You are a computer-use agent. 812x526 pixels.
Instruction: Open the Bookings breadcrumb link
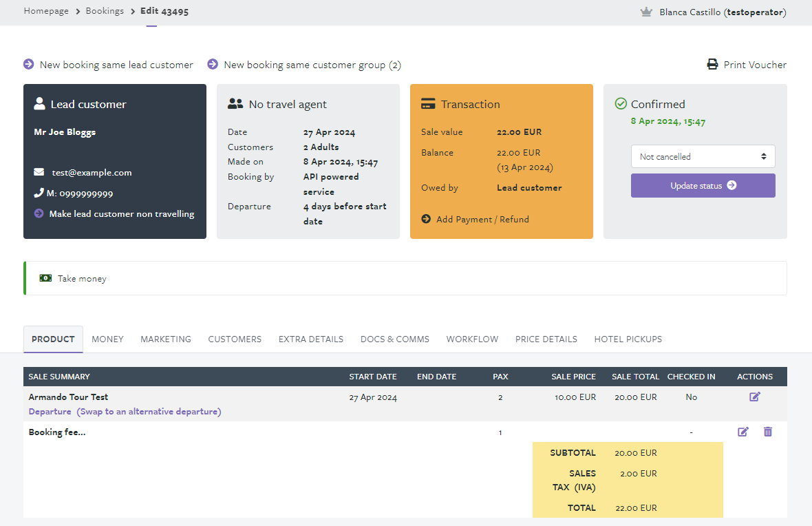pyautogui.click(x=105, y=11)
